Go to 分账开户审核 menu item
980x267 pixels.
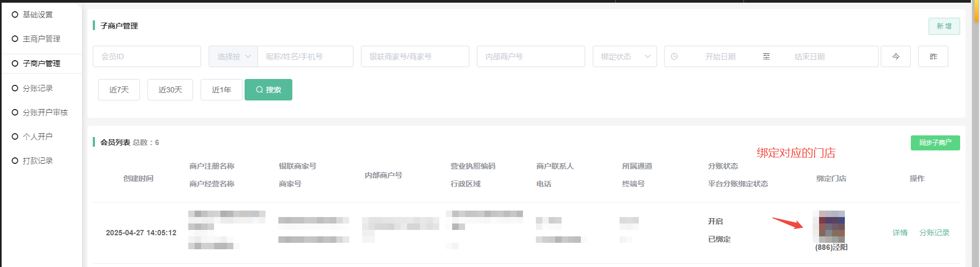(x=45, y=112)
